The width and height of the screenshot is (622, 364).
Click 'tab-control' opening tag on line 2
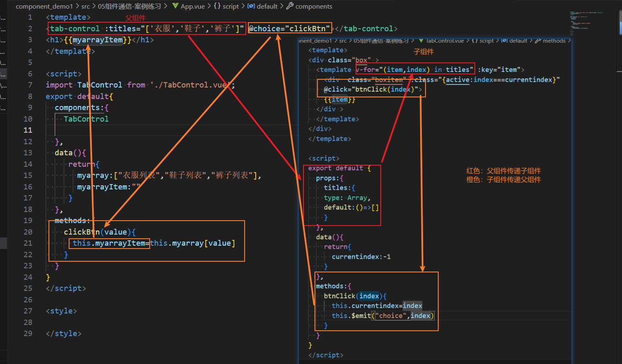[x=75, y=28]
